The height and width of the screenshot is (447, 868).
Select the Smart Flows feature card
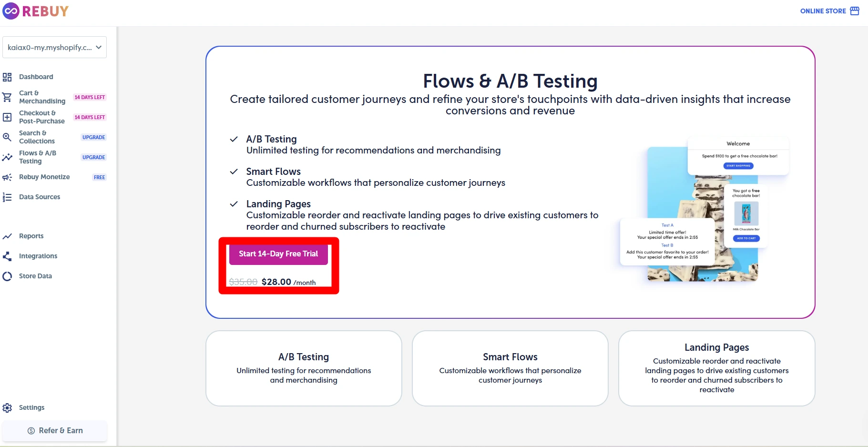point(510,368)
